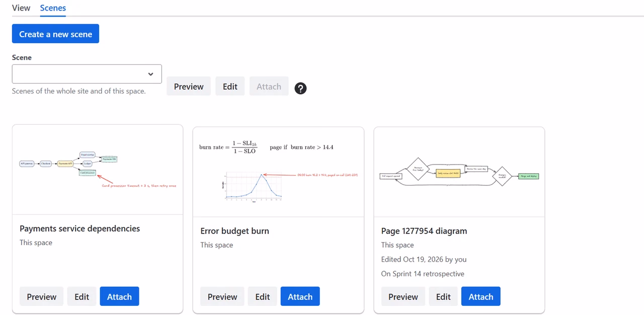Click Create a new scene button
The height and width of the screenshot is (315, 644).
55,34
